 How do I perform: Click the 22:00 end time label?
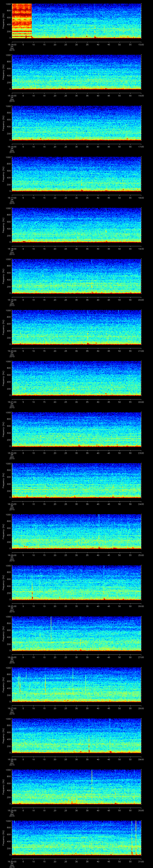141,402
